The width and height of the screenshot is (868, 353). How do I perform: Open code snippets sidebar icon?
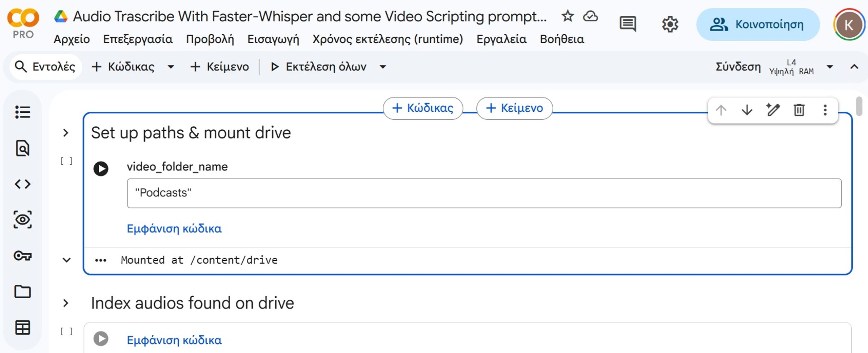[x=23, y=184]
